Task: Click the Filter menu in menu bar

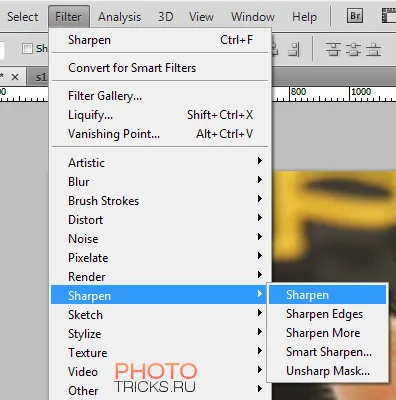Action: pos(69,17)
